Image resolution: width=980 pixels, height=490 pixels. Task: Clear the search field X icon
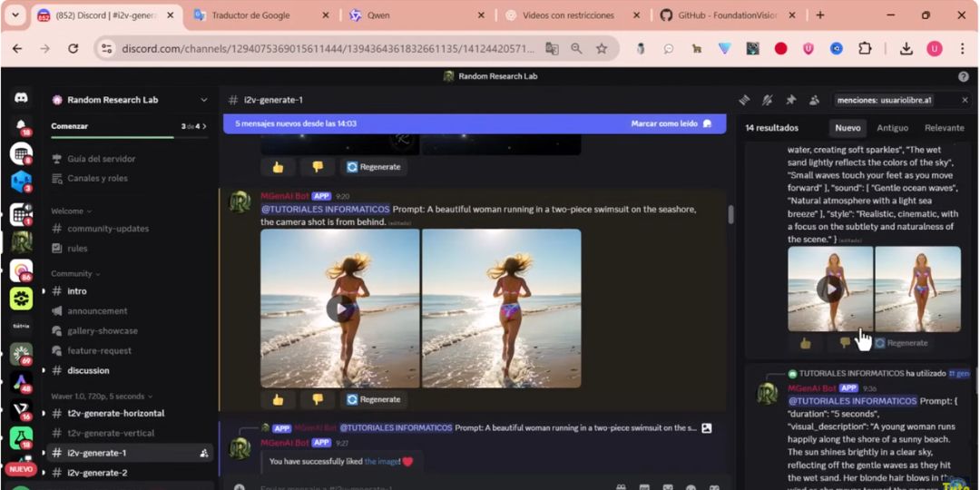pyautogui.click(x=965, y=100)
